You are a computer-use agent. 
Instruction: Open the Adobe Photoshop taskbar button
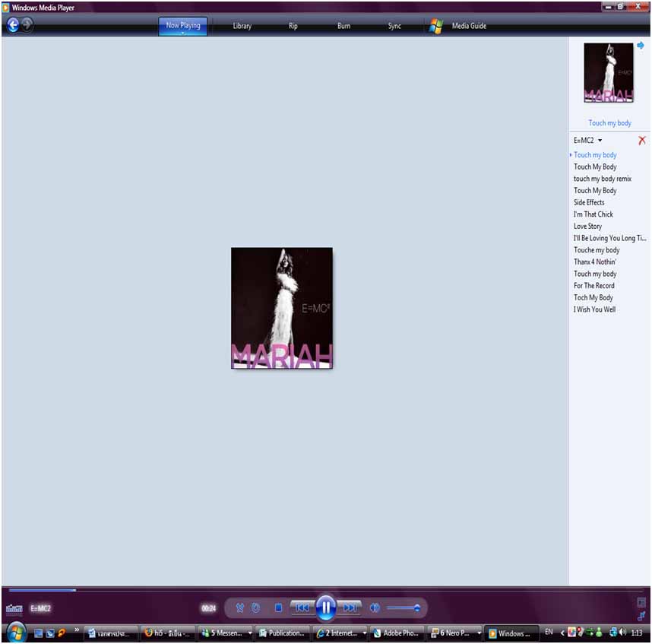coord(397,633)
